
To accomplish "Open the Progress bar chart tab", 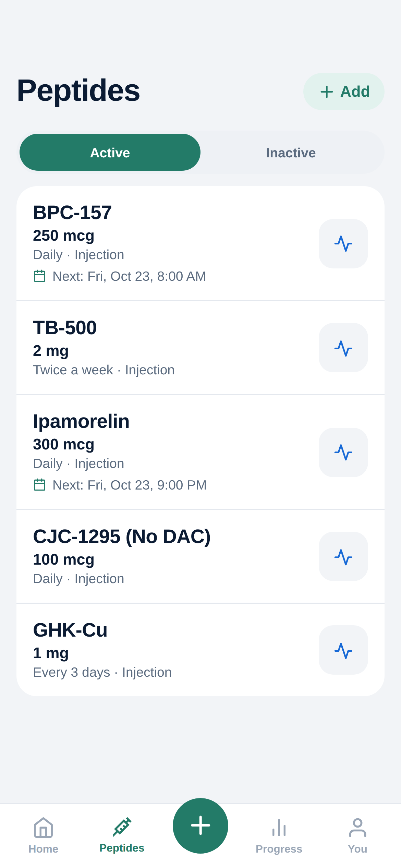I will [x=279, y=835].
